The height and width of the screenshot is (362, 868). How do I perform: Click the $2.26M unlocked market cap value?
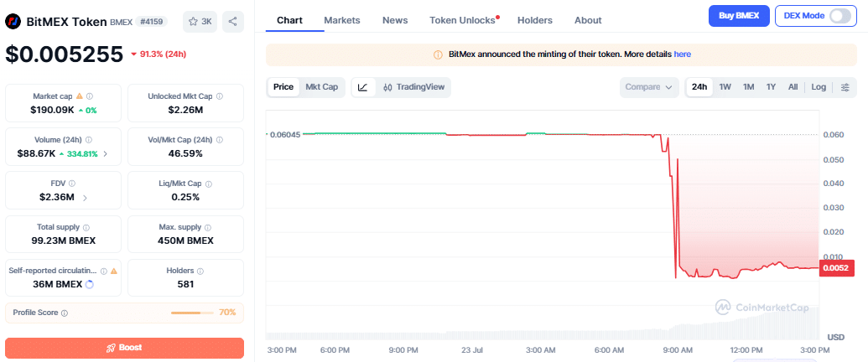(185, 110)
